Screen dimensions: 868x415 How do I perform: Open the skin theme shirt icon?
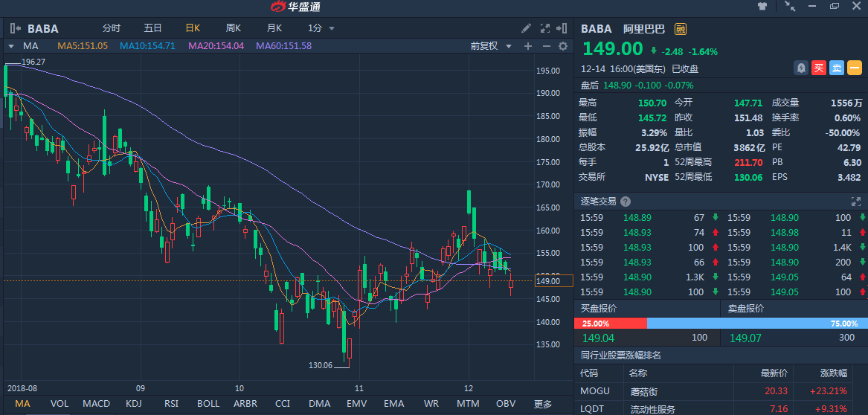pyautogui.click(x=762, y=7)
